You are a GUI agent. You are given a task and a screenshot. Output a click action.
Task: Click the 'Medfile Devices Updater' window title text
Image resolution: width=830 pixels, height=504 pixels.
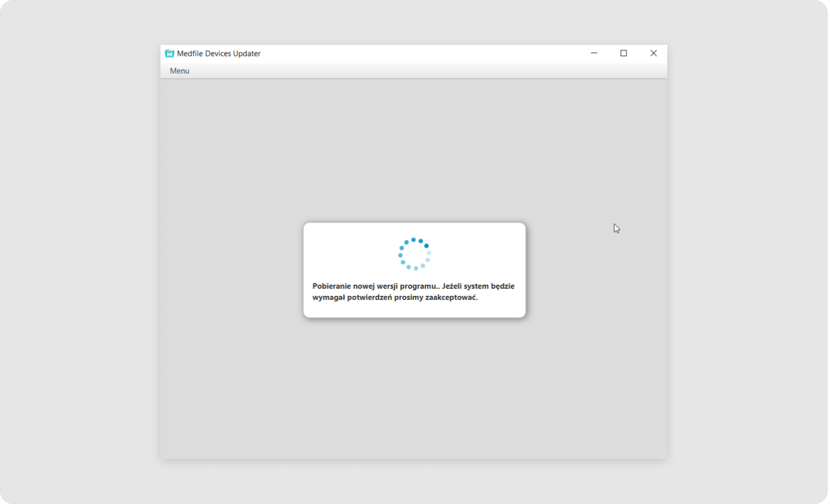click(219, 53)
